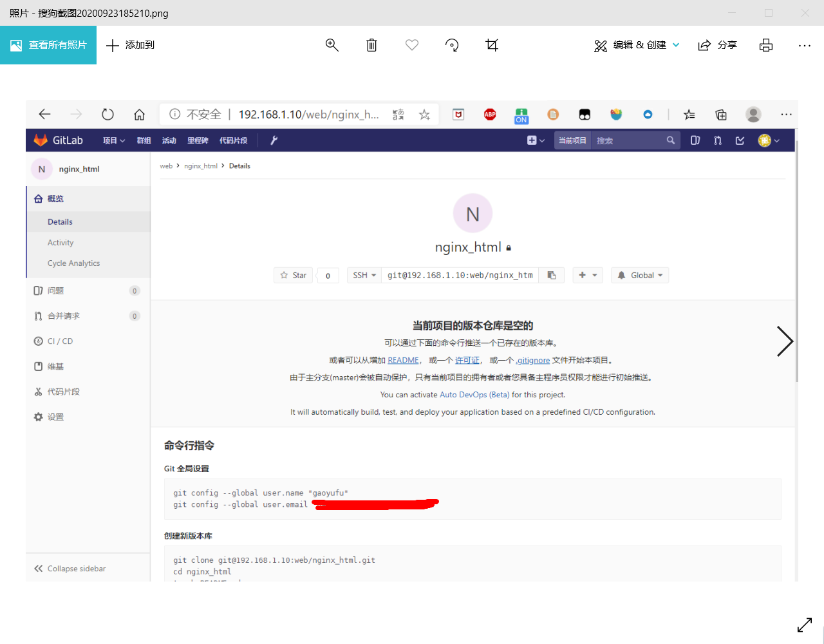Click the README link
This screenshot has width=824, height=644.
(404, 361)
